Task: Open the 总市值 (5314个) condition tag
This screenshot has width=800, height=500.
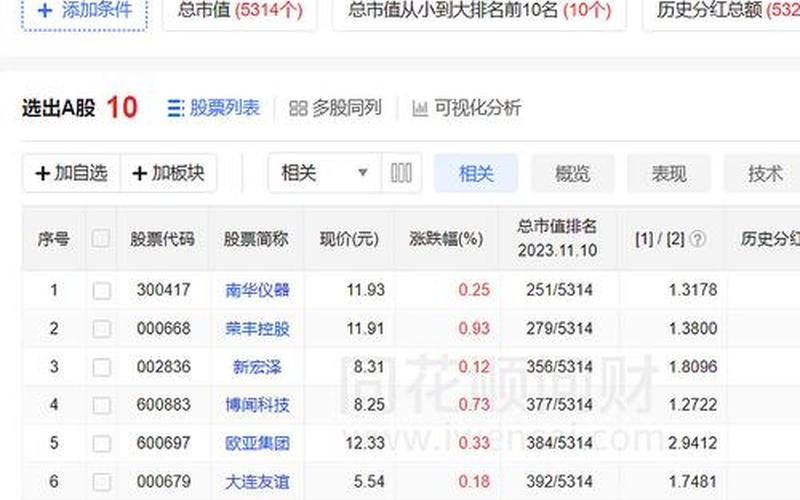Action: click(239, 11)
